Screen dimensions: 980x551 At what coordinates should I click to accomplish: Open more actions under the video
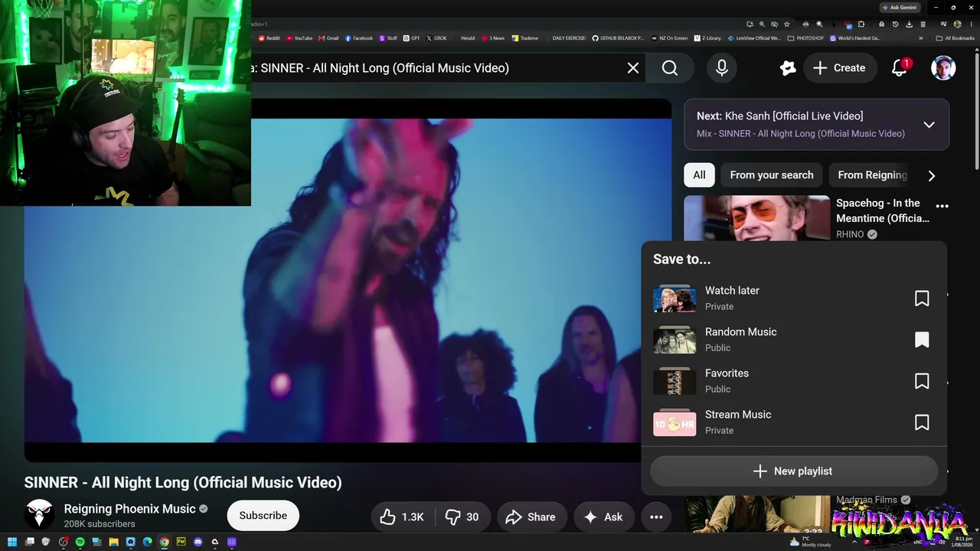point(656,517)
